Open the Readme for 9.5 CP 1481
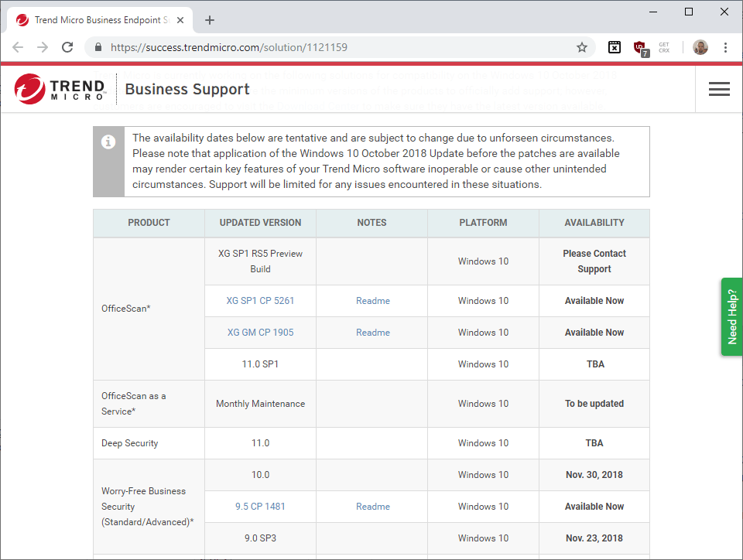The image size is (743, 560). (372, 506)
